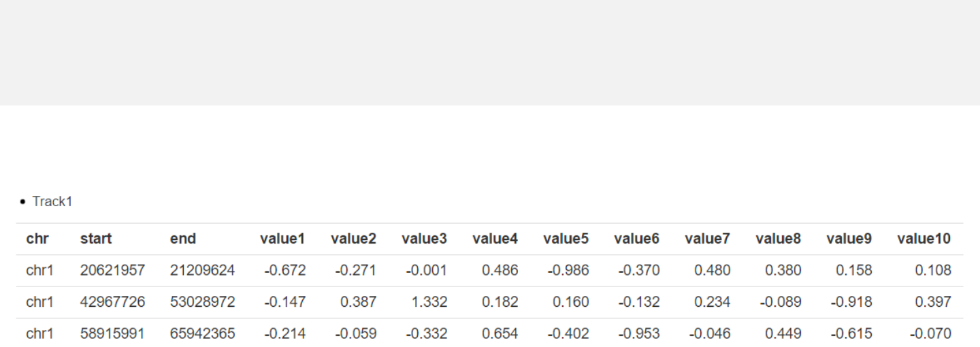980x347 pixels.
Task: Select the value7 column header
Action: click(707, 239)
